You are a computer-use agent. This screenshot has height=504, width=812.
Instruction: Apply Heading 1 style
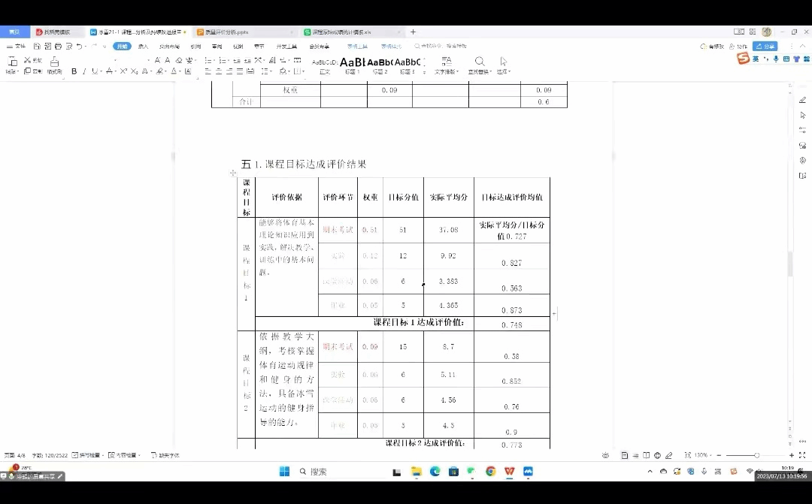(x=352, y=65)
